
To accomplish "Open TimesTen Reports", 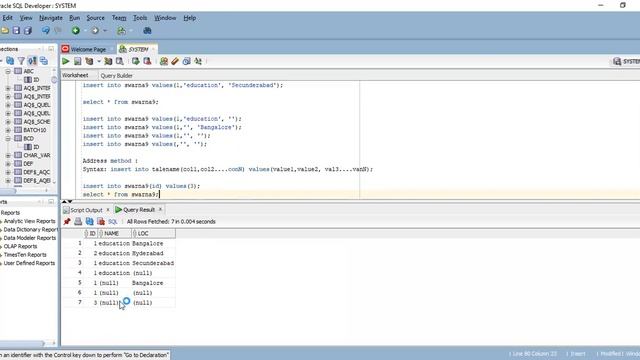I will tap(25, 255).
